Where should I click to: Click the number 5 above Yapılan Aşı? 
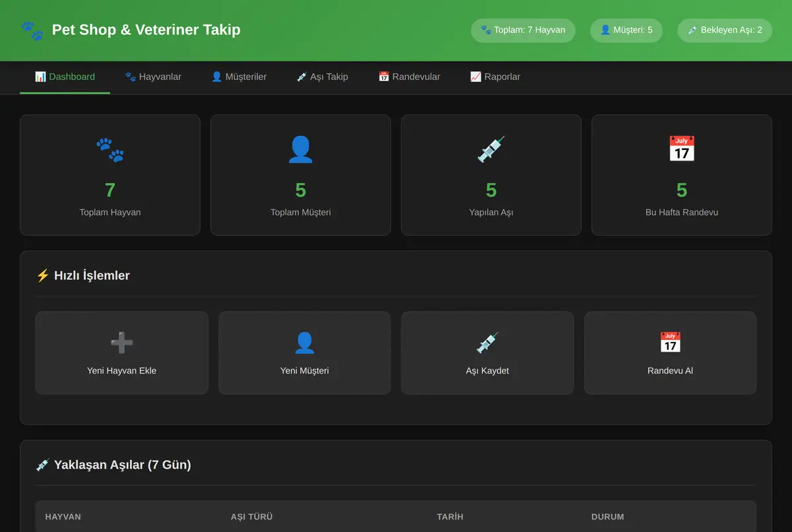coord(491,191)
